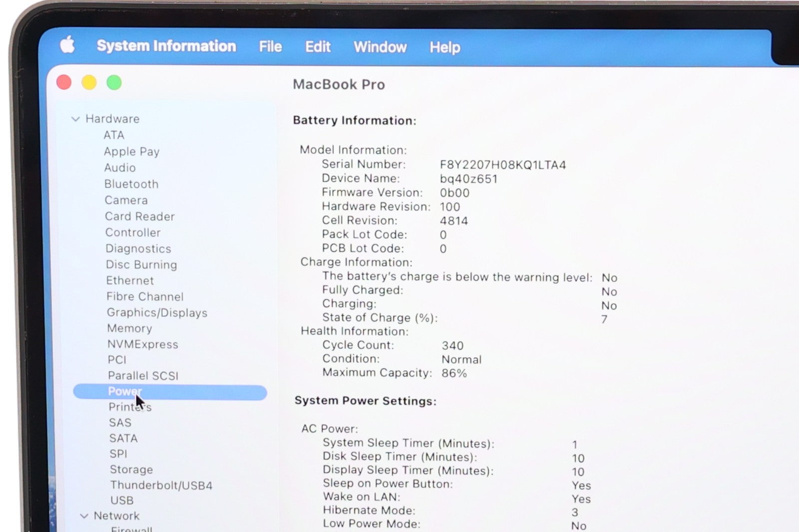799x532 pixels.
Task: Select USB in the sidebar
Action: tap(122, 501)
